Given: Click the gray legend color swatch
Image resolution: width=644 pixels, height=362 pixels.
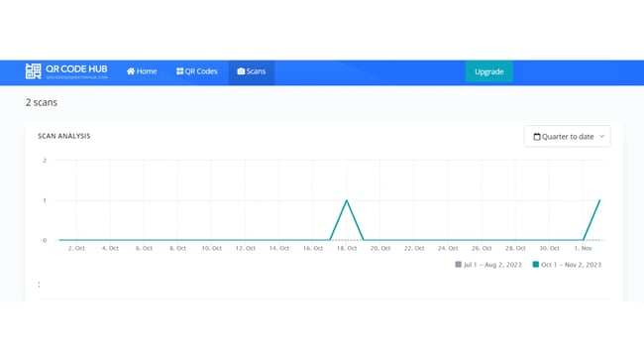Looking at the screenshot, I should pyautogui.click(x=459, y=265).
